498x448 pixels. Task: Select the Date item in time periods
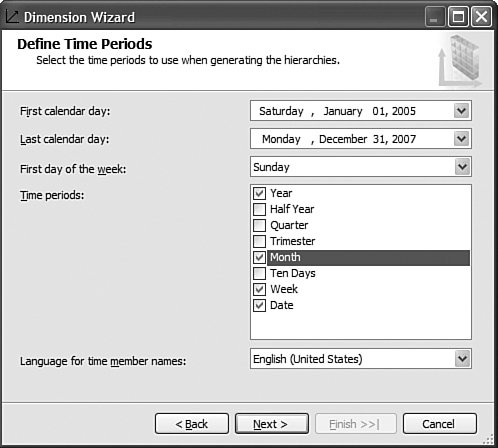(282, 305)
